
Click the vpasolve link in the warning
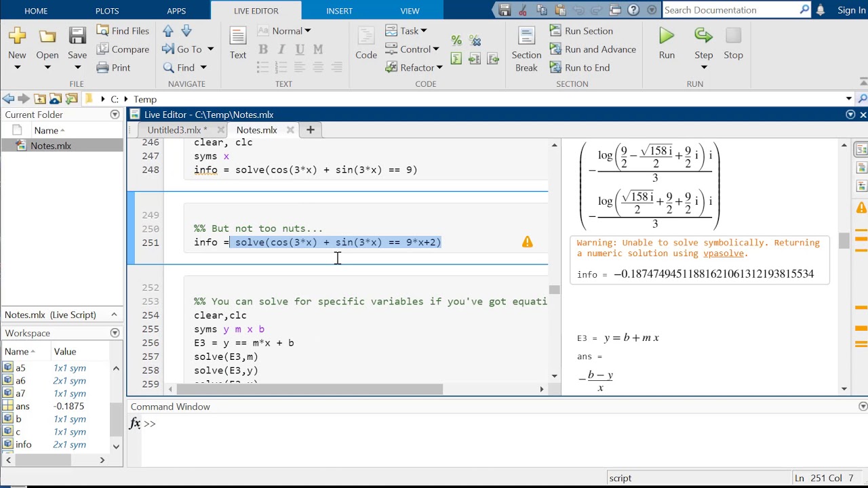(x=724, y=253)
